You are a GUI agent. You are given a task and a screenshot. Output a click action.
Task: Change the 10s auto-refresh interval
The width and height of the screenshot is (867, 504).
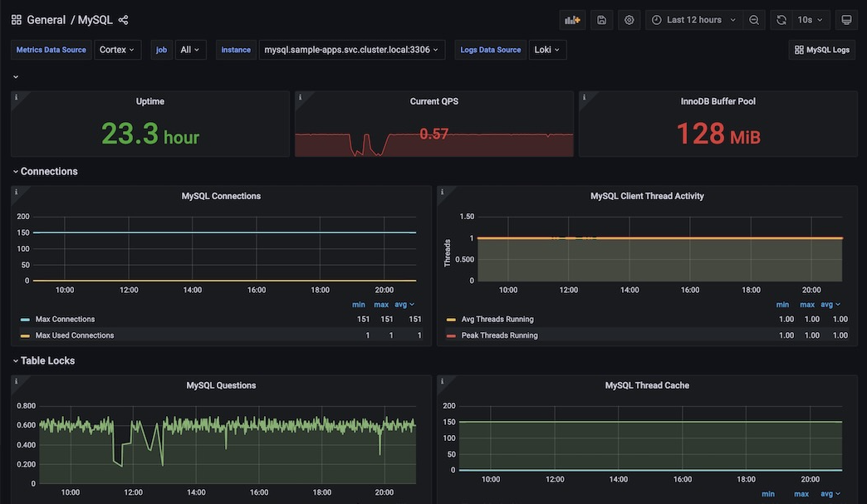[808, 19]
